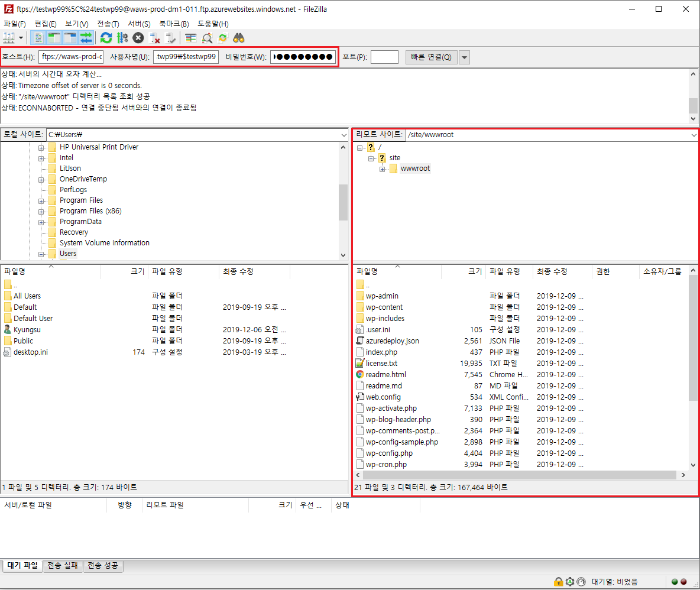Image resolution: width=700 pixels, height=590 pixels.
Task: Expand Program Files (x86) tree node
Action: [x=41, y=212]
